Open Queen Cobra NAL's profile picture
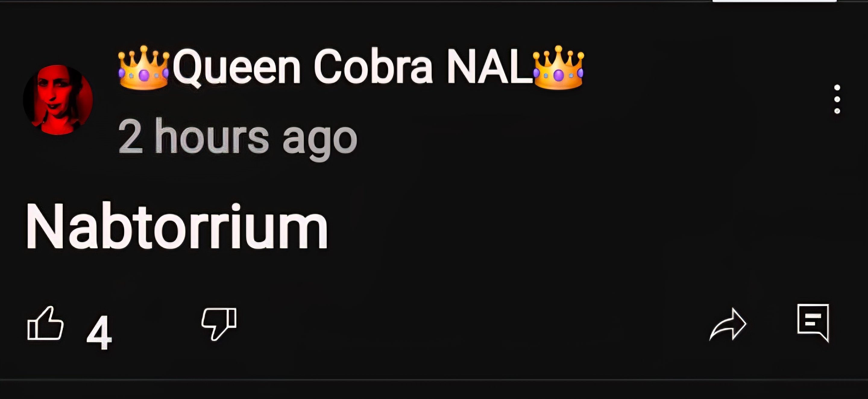This screenshot has height=399, width=868. [58, 100]
